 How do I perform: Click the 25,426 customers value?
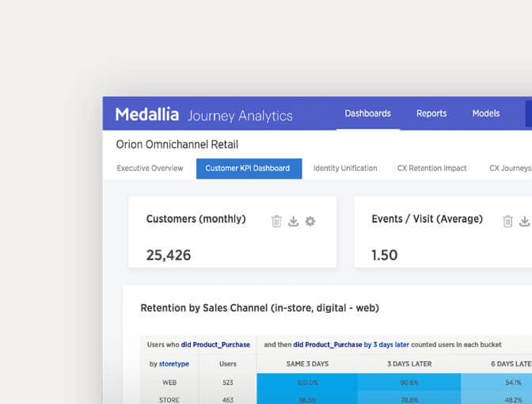point(169,255)
